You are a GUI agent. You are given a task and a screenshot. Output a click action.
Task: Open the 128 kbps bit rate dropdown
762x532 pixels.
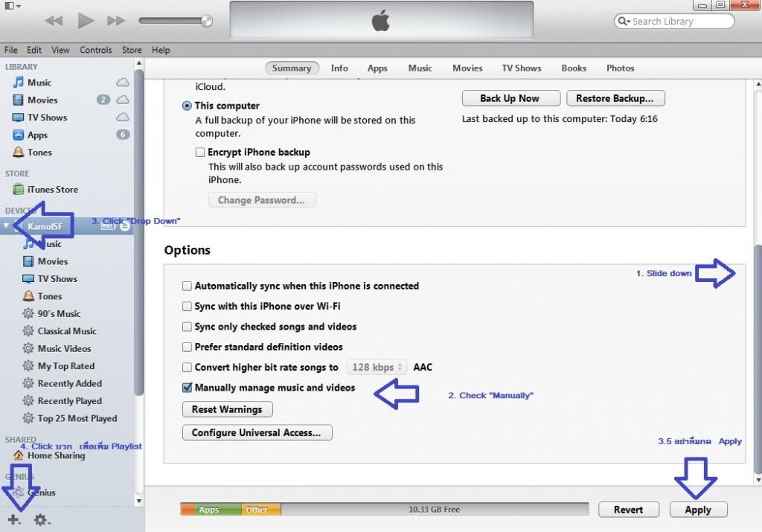click(x=377, y=368)
